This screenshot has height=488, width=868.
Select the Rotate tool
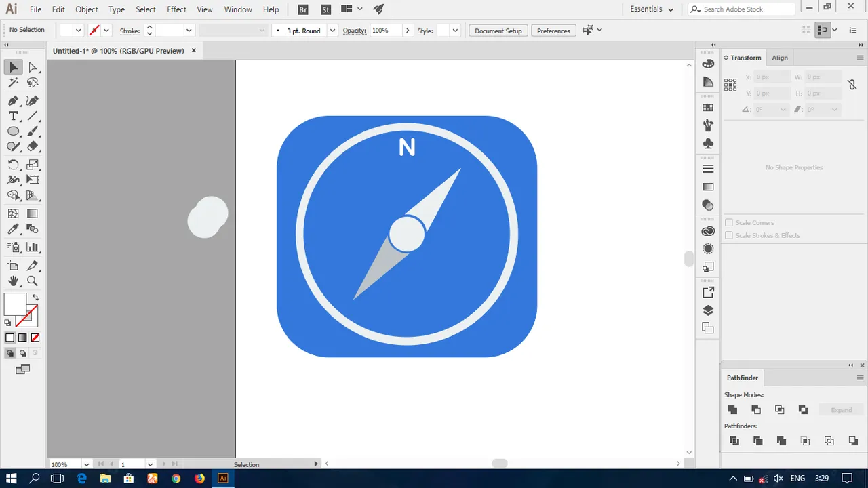tap(13, 165)
